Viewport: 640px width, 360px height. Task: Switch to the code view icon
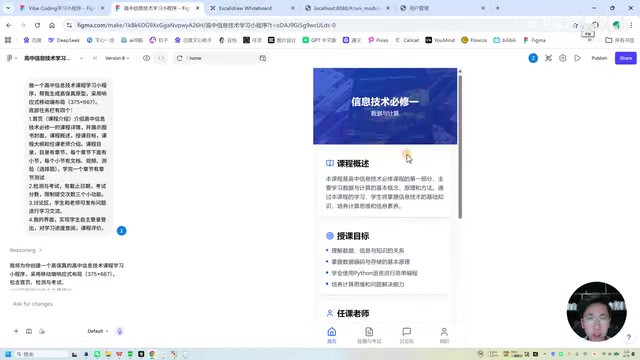(161, 58)
